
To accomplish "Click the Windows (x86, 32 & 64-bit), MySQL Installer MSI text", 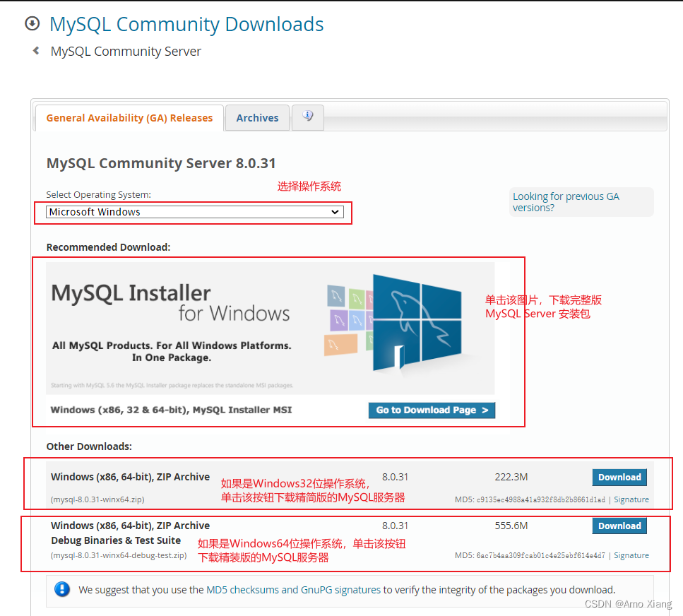I will [171, 410].
